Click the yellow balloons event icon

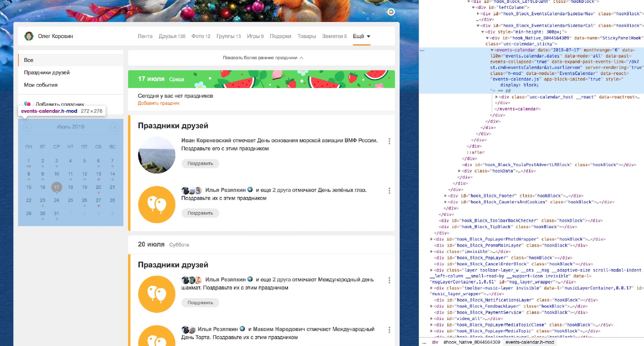[156, 205]
